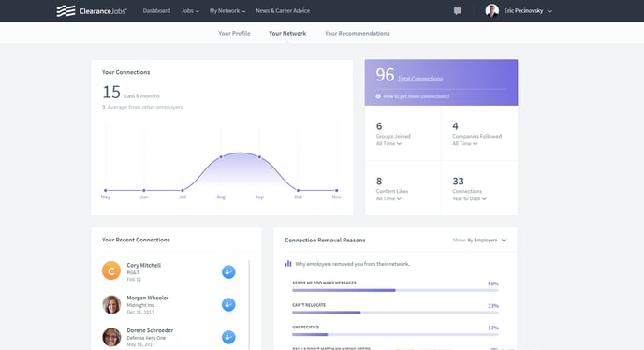Viewport: 644px width, 350px height.
Task: Click the Sep data point on chart
Action: 259,157
